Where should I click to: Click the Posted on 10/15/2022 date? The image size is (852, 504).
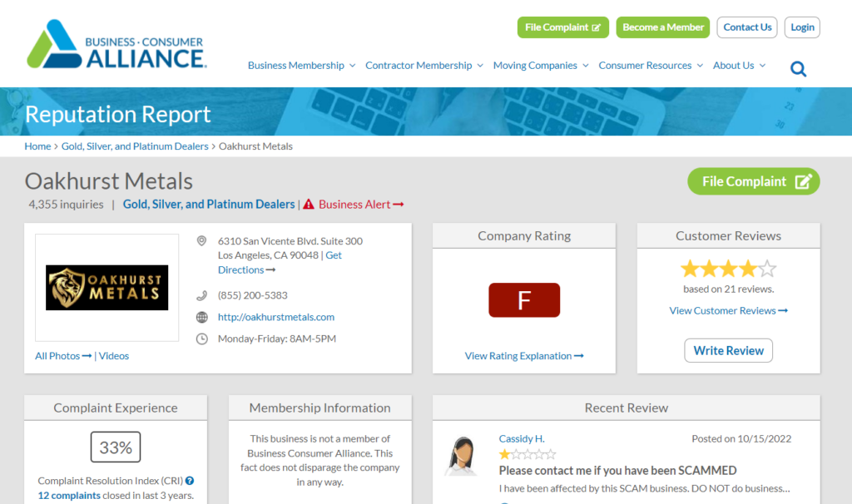[741, 439]
